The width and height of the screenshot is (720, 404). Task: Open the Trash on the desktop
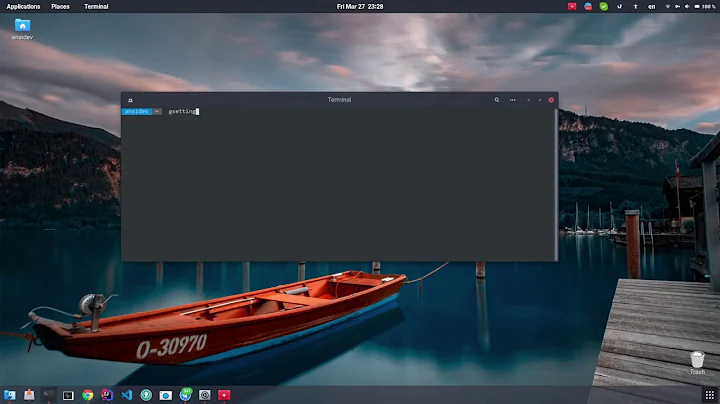(x=697, y=359)
